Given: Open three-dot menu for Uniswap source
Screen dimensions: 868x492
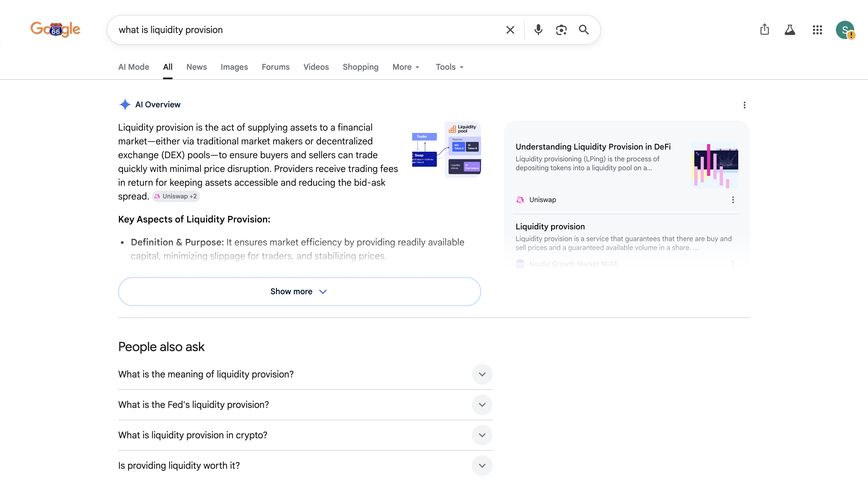Looking at the screenshot, I should [733, 200].
